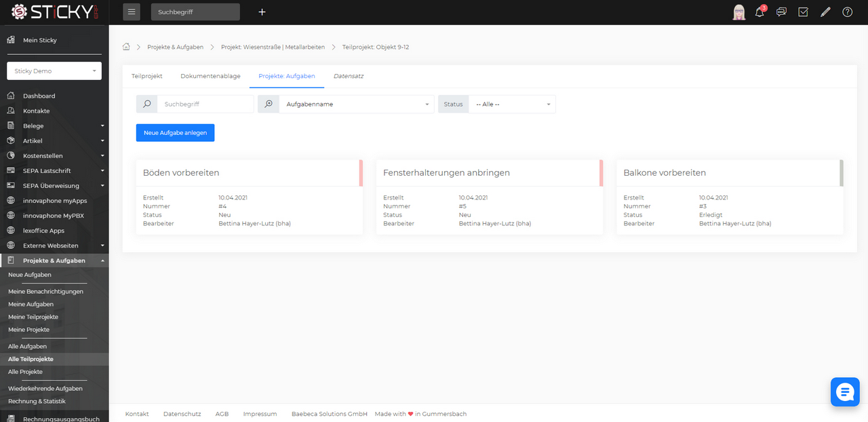Click the home breadcrumb icon

click(x=126, y=47)
